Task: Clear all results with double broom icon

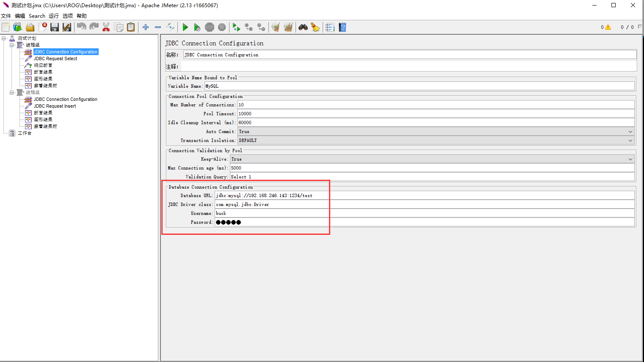Action: pyautogui.click(x=288, y=27)
